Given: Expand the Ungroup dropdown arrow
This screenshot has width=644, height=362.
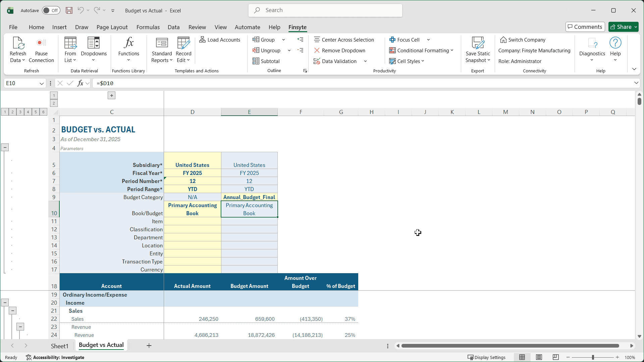Looking at the screenshot, I should 289,50.
